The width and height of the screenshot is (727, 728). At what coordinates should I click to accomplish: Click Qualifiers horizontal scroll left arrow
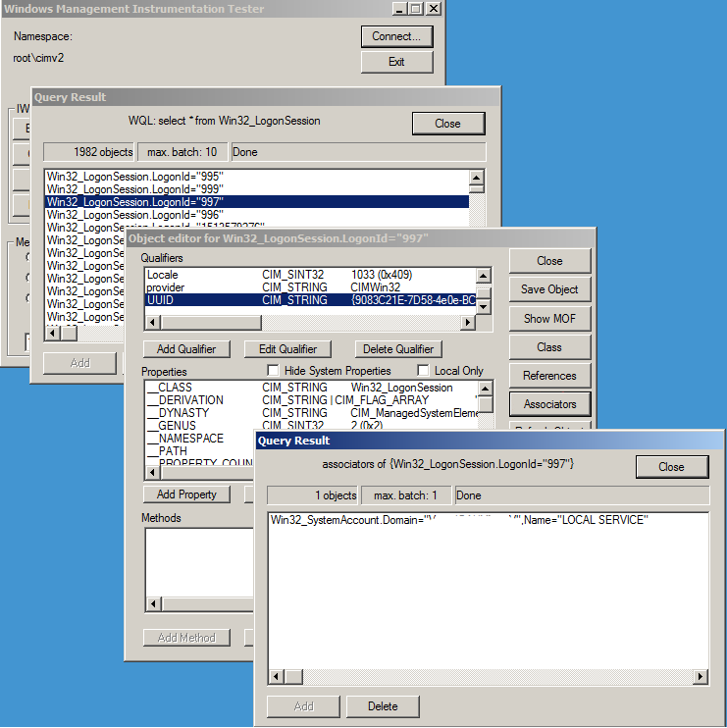tap(153, 322)
